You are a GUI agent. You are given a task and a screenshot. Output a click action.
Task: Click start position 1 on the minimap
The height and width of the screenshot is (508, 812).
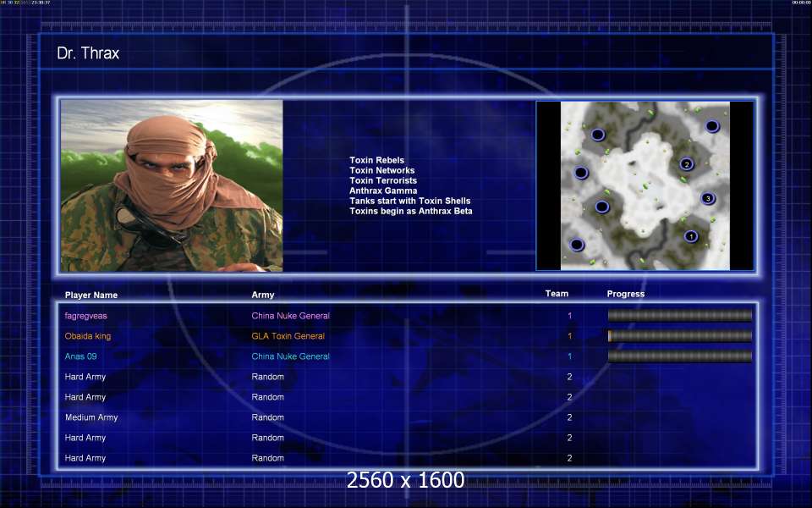[691, 237]
